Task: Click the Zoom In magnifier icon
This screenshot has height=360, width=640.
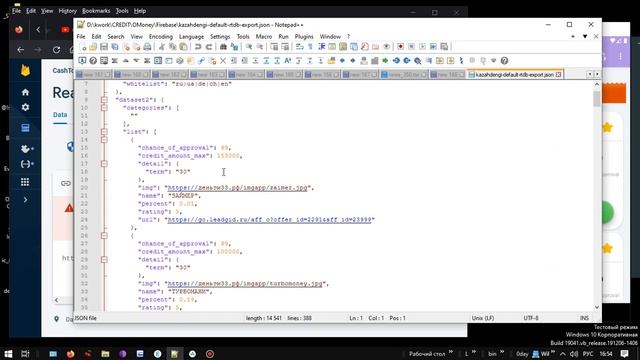Action: (x=248, y=47)
